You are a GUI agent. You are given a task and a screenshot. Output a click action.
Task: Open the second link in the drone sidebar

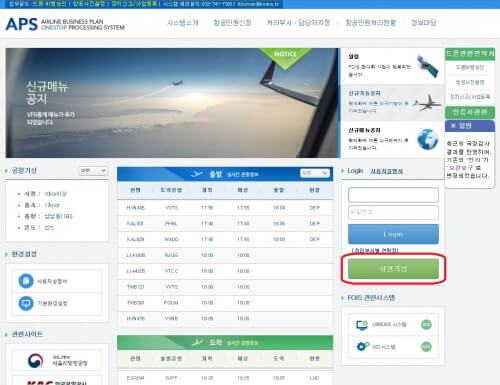click(470, 82)
